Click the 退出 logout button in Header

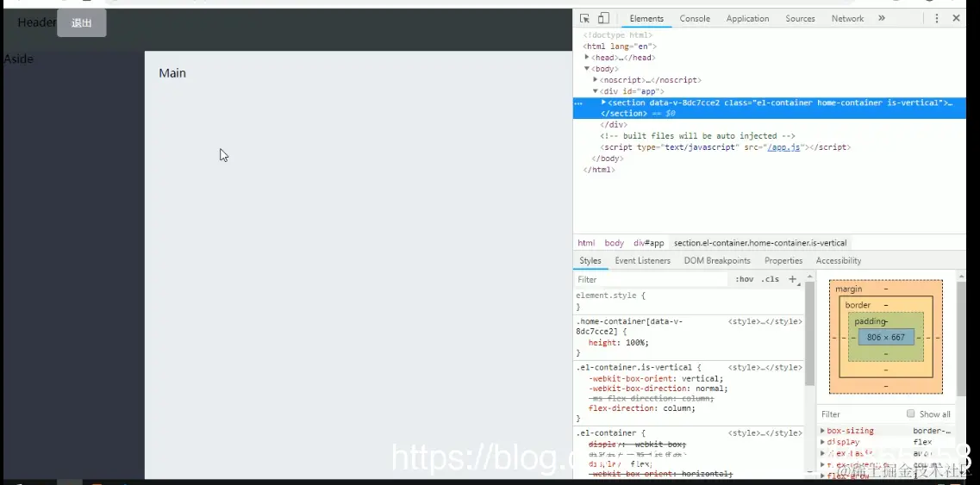[x=82, y=23]
